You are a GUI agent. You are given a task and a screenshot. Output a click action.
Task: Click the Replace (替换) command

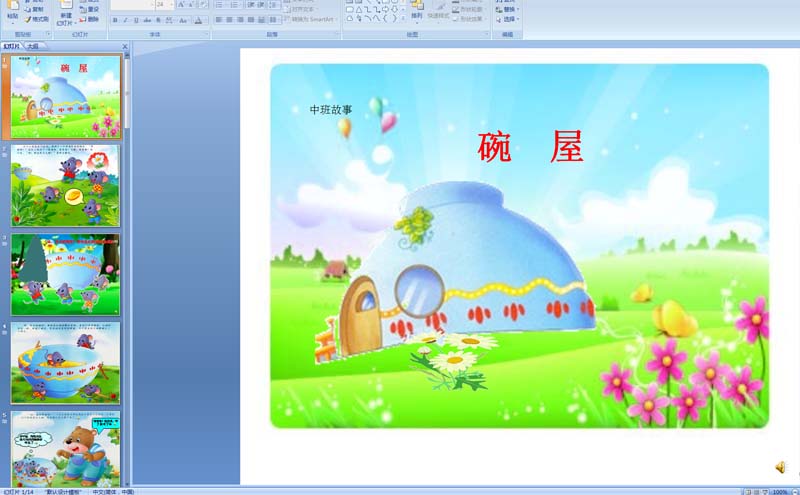(507, 9)
